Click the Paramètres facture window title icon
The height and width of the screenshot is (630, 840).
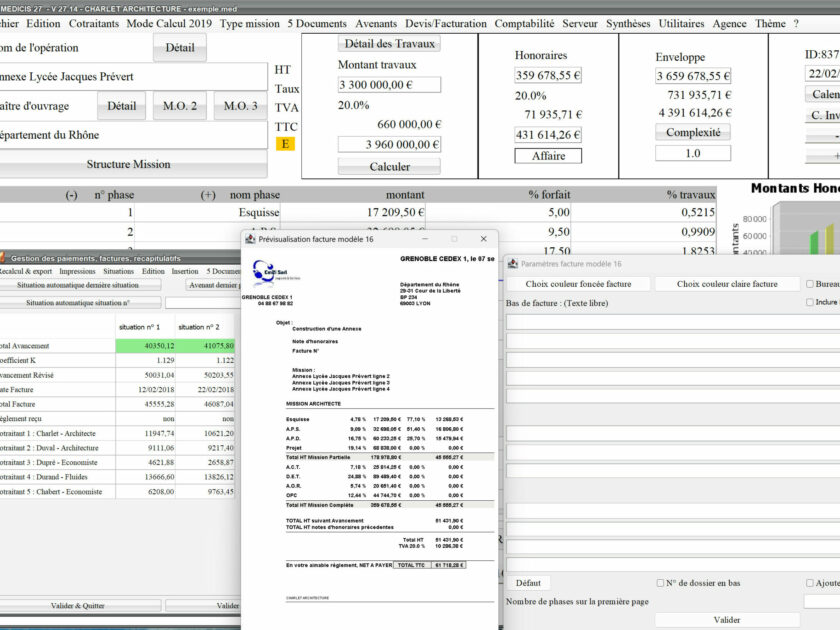click(x=513, y=264)
